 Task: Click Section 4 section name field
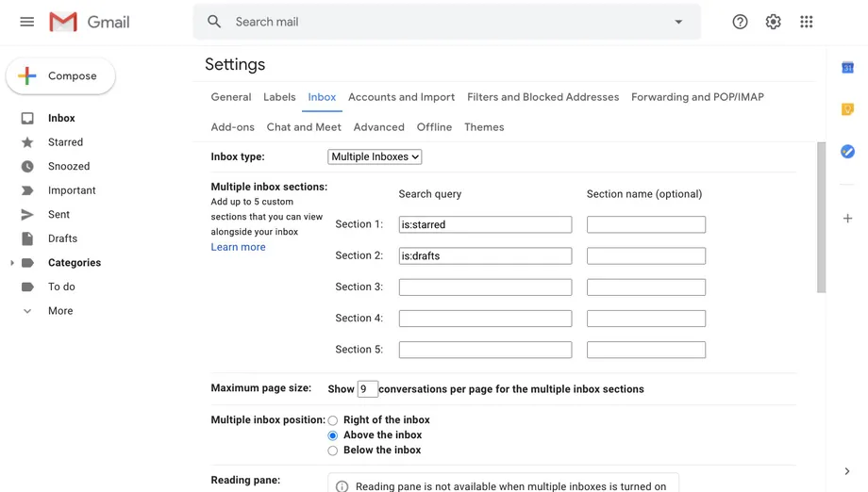click(x=646, y=319)
